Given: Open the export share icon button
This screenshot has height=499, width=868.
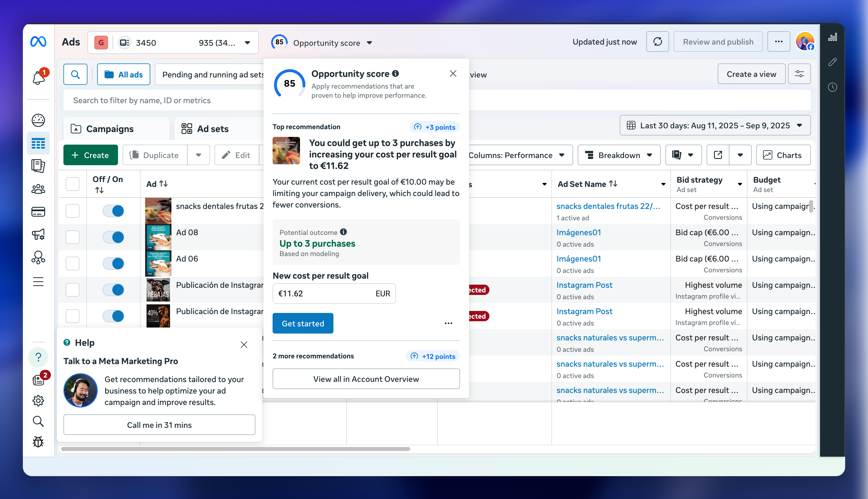Looking at the screenshot, I should tap(718, 155).
